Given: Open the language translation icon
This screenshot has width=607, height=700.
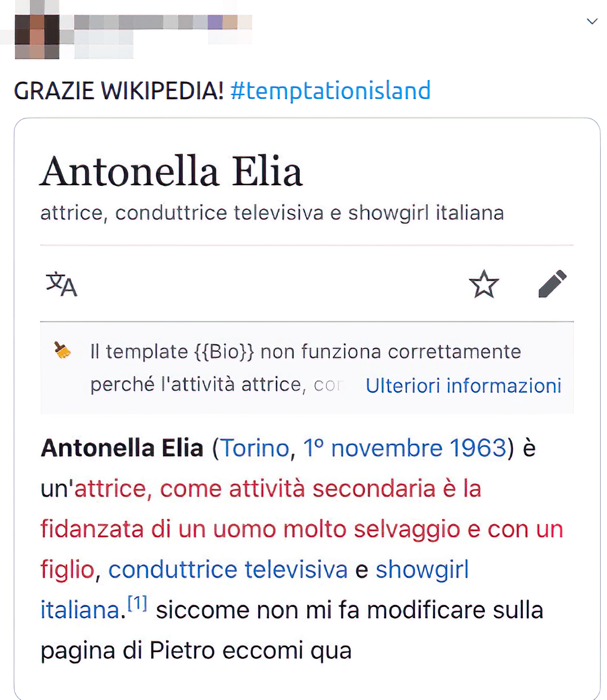Looking at the screenshot, I should click(x=62, y=284).
